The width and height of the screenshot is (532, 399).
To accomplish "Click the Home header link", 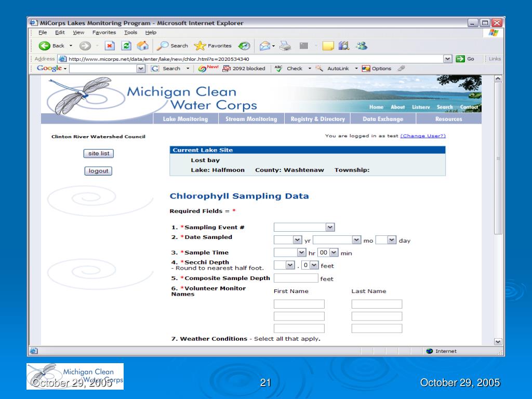I will pos(376,107).
